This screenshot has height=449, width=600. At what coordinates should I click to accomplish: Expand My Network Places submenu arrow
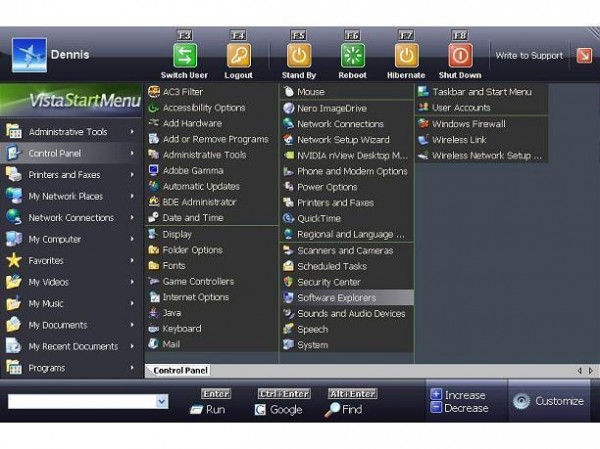(x=132, y=196)
